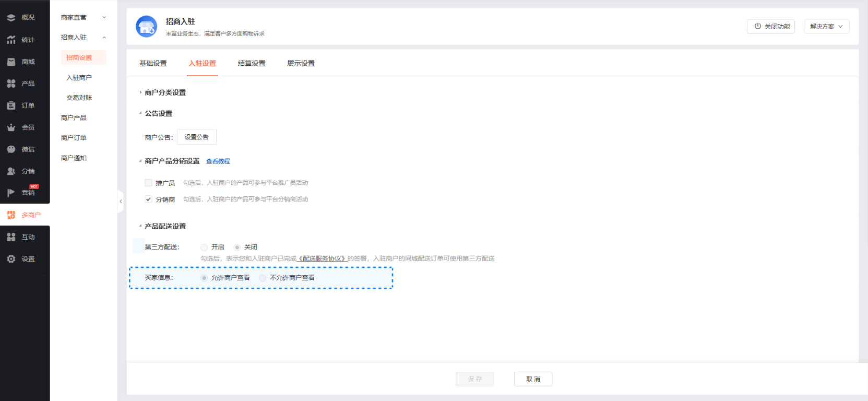Click the 保存 button
Screen dimensions: 868x401
click(475, 379)
